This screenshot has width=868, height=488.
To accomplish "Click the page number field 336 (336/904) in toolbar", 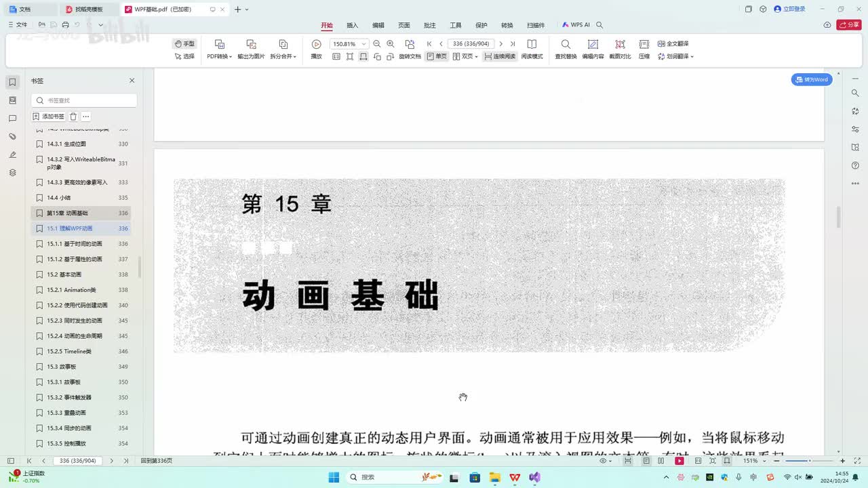I will tap(471, 43).
